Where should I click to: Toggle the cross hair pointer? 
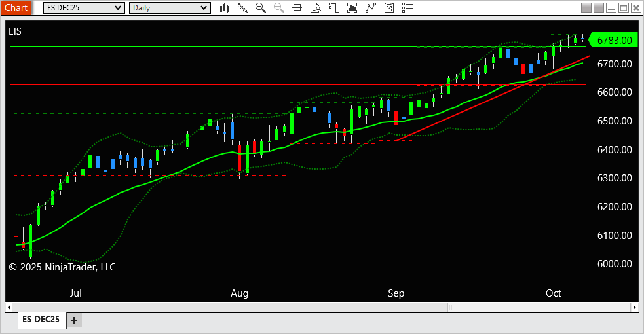297,8
